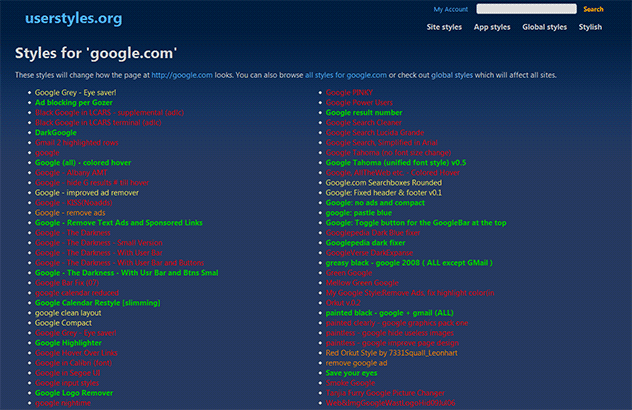Open Googlepedia dark fixer style

coord(366,243)
